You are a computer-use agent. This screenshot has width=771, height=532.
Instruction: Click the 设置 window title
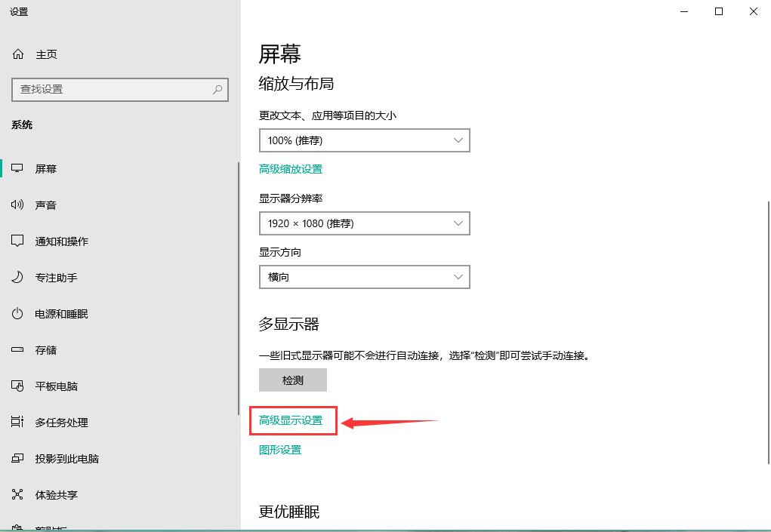19,12
